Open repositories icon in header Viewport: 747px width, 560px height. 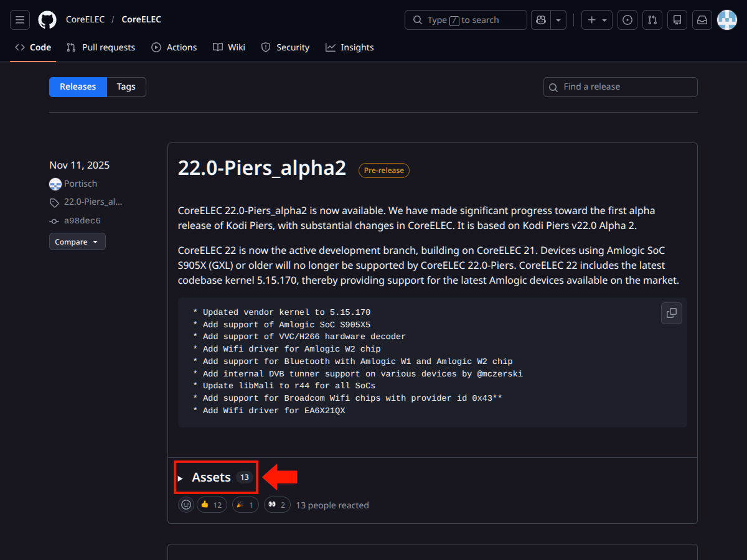click(677, 20)
